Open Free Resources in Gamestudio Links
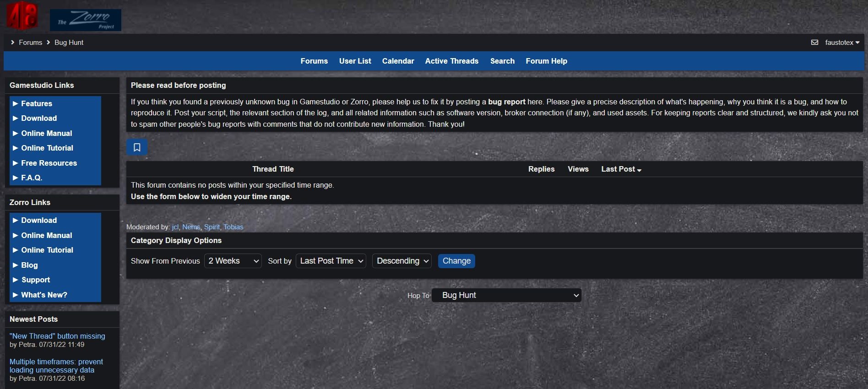Image resolution: width=868 pixels, height=389 pixels. 49,163
